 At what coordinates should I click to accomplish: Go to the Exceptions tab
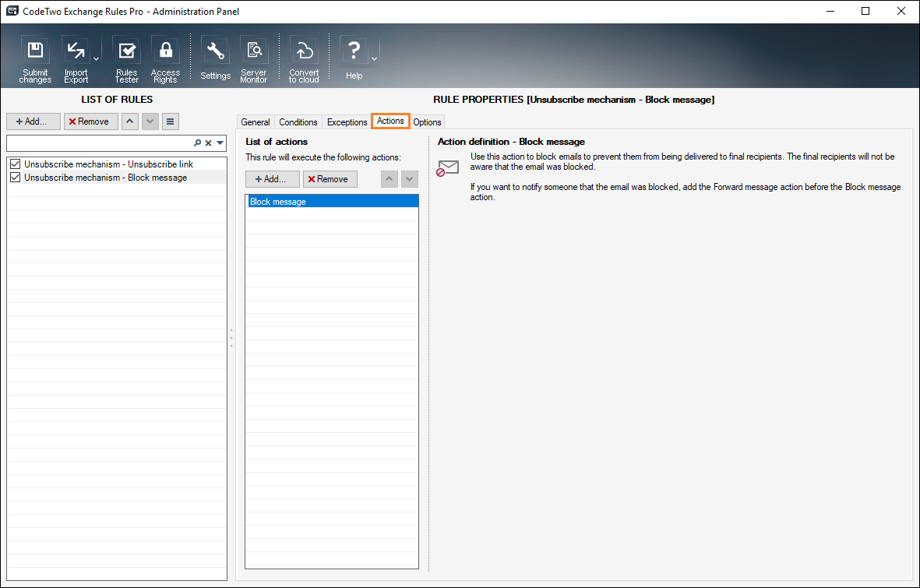[347, 122]
